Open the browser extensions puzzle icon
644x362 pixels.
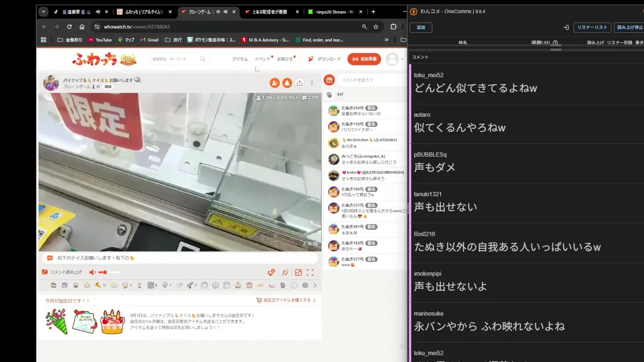[x=393, y=27]
